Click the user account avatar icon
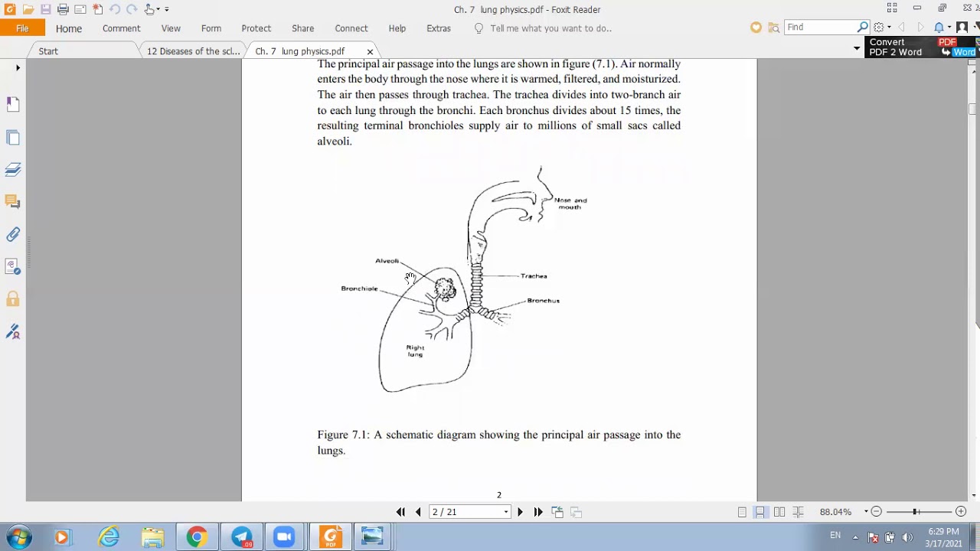The image size is (980, 551). coord(962,28)
